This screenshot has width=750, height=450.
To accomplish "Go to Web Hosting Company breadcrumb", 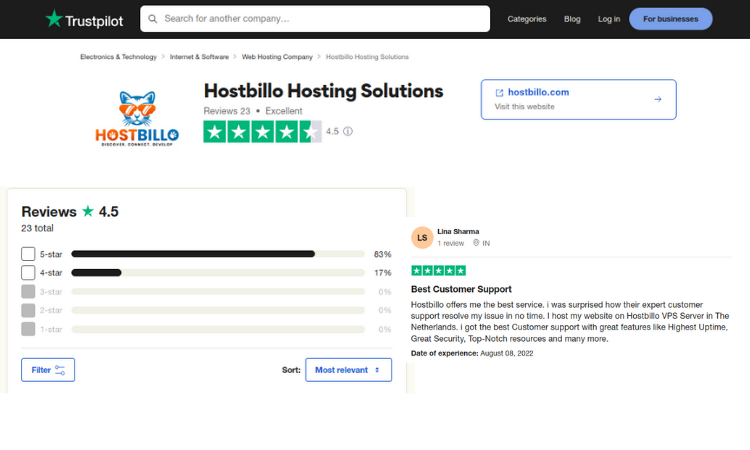I will tap(277, 57).
